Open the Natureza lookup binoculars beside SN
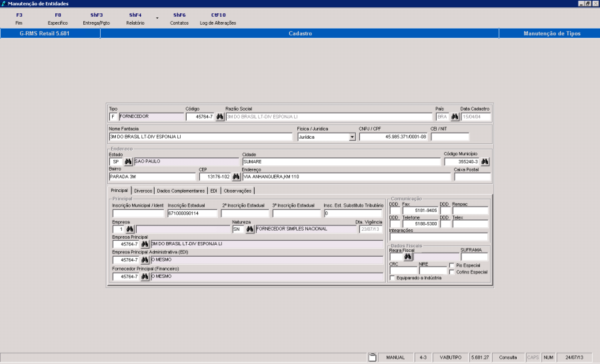This screenshot has width=600, height=364. 250,229
